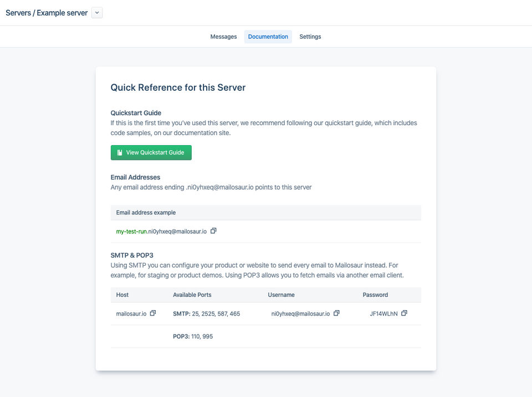Click the Host column header
This screenshot has width=532, height=397.
(122, 295)
